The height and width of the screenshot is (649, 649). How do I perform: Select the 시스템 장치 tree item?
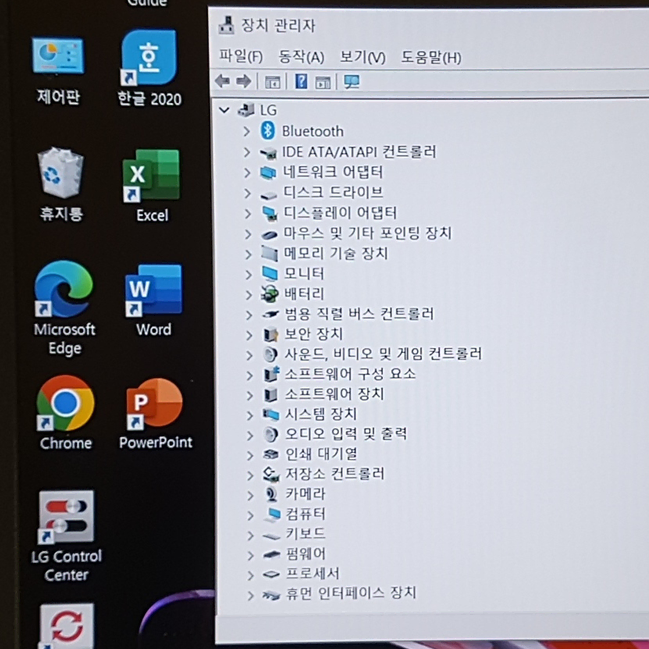coord(321,414)
